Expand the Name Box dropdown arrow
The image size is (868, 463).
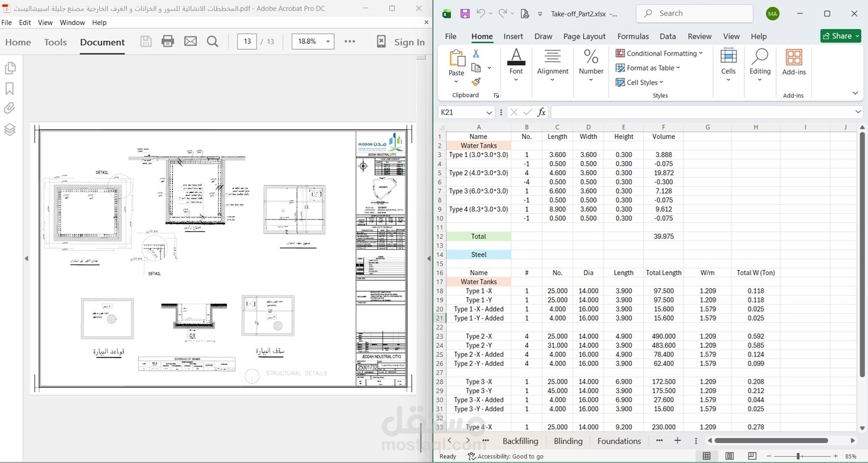click(489, 112)
